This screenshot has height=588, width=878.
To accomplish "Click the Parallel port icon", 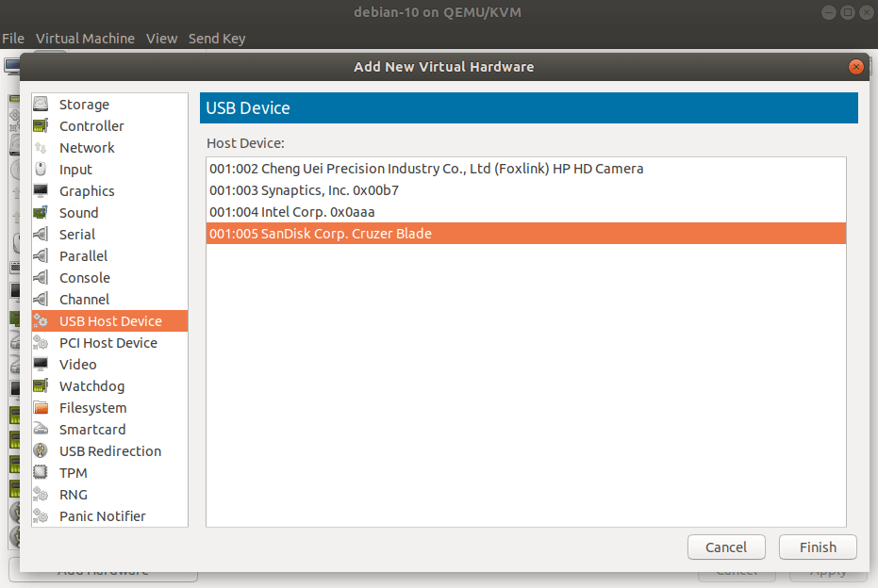I will (x=41, y=255).
